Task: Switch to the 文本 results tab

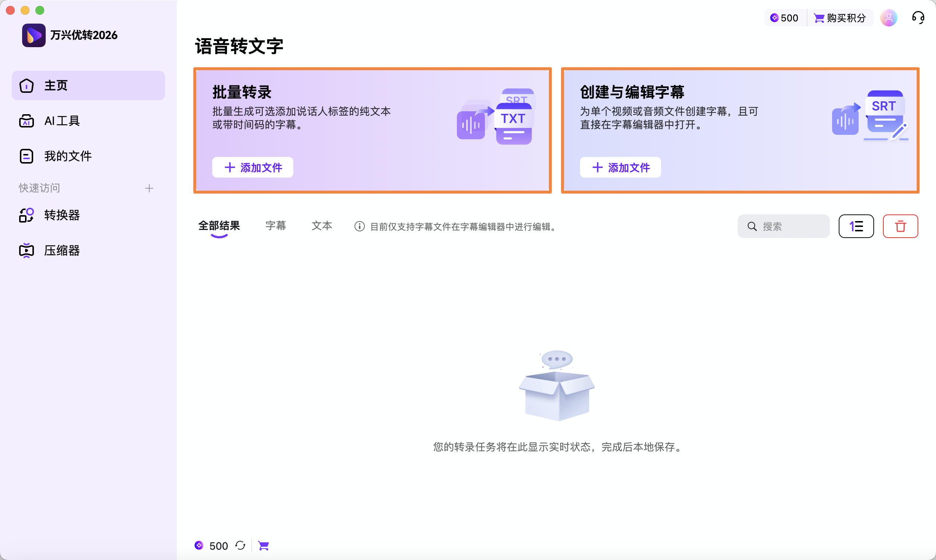Action: coord(322,226)
